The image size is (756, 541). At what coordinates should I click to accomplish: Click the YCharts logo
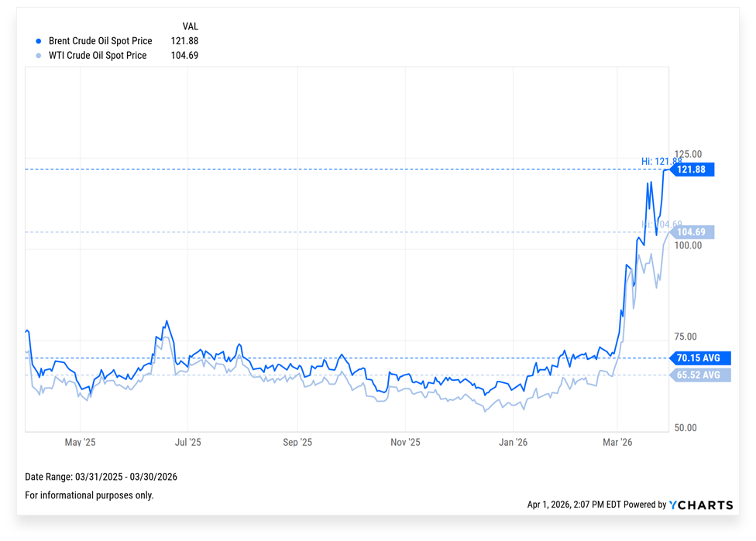click(x=701, y=505)
